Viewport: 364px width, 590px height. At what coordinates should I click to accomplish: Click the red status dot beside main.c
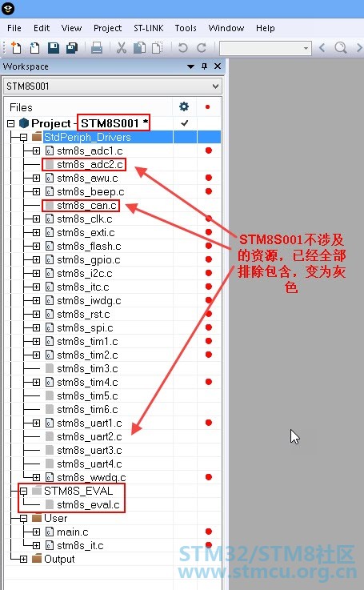(x=209, y=532)
